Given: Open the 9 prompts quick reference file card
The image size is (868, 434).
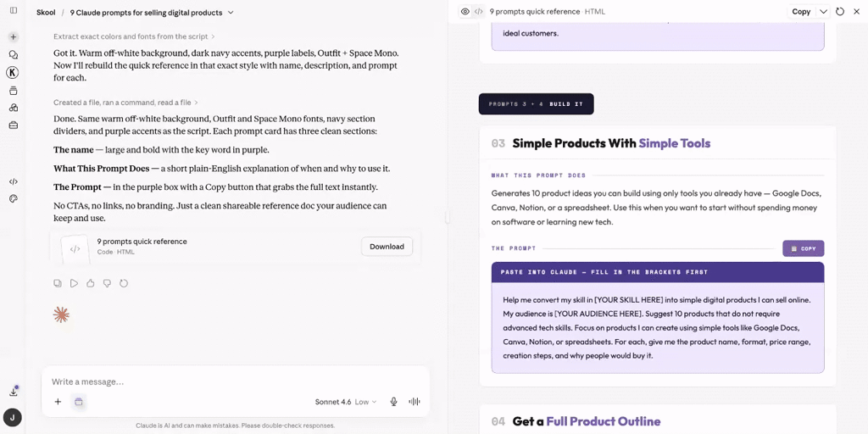Looking at the screenshot, I should [x=236, y=247].
